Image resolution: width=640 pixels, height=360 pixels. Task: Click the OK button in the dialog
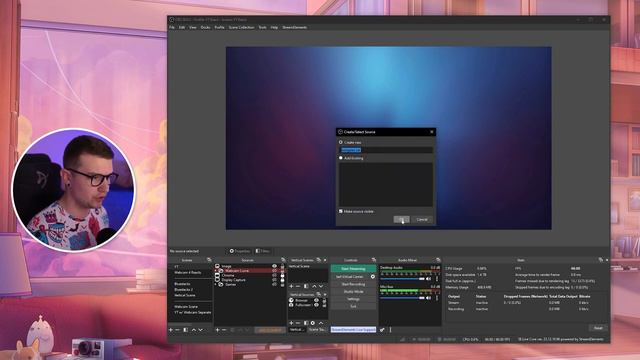click(x=401, y=220)
